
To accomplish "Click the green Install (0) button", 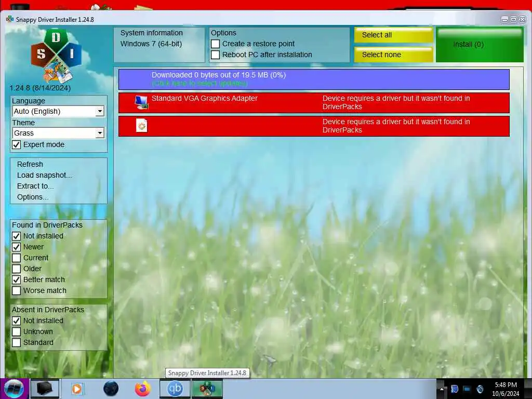I will (480, 45).
